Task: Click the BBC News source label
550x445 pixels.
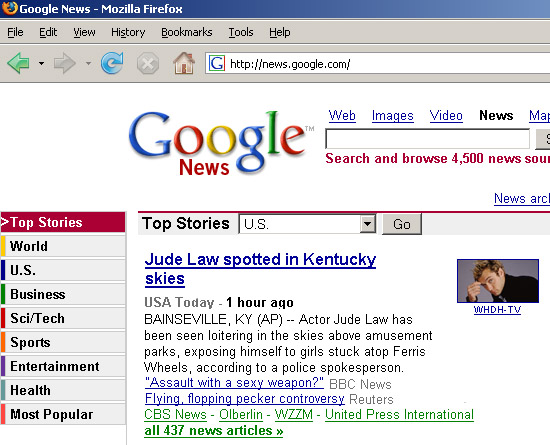Action: pos(360,384)
